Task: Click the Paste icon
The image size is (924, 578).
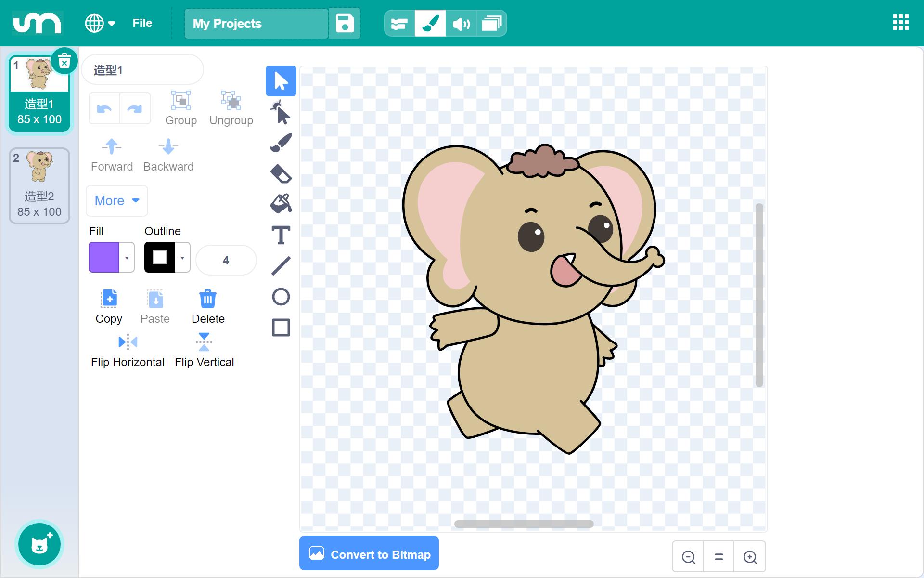Action: coord(155,299)
